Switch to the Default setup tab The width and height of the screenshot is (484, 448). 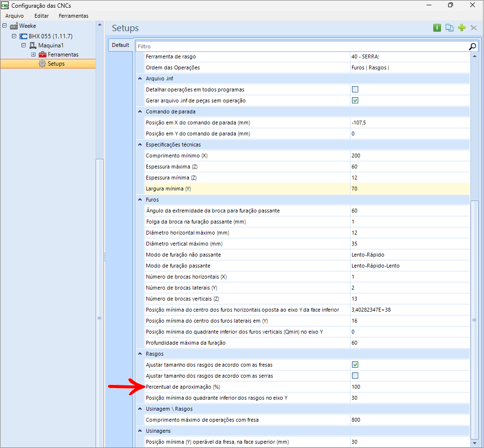point(121,45)
